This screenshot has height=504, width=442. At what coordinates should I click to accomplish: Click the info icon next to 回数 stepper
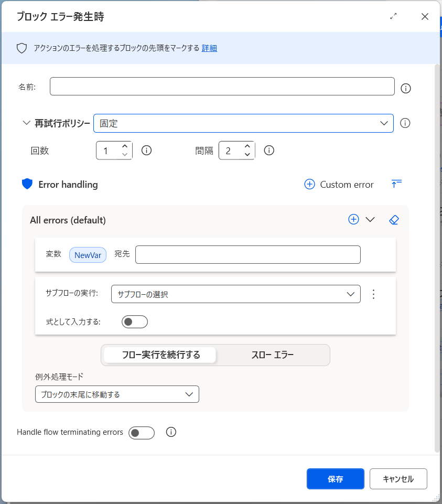click(x=147, y=151)
